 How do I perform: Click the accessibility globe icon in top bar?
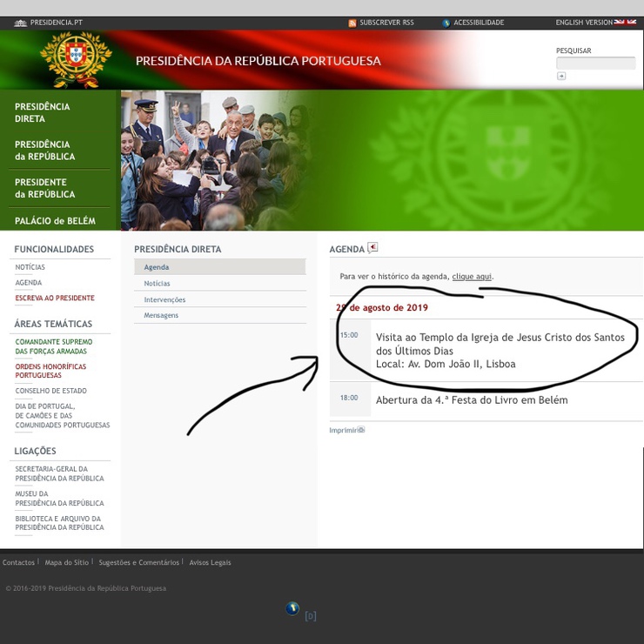[x=446, y=23]
